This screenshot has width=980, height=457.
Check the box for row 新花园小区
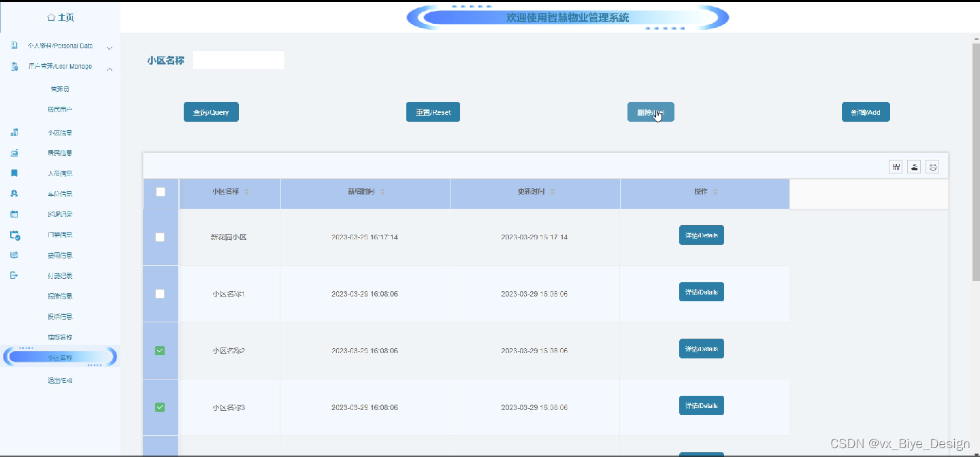tap(160, 237)
